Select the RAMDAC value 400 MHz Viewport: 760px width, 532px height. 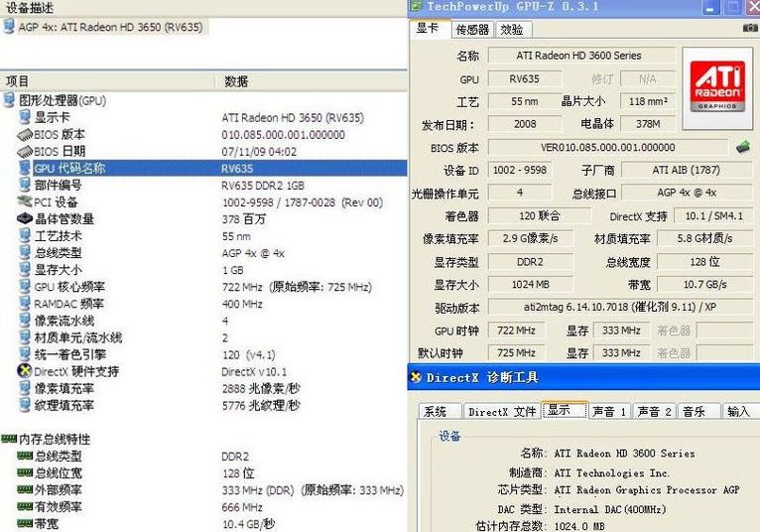click(x=242, y=304)
